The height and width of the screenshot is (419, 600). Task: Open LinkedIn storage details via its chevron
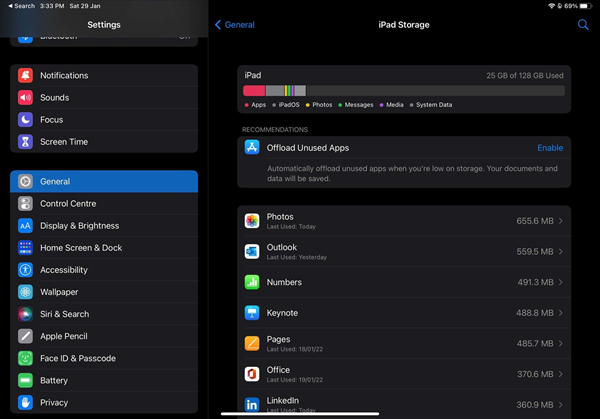[561, 404]
